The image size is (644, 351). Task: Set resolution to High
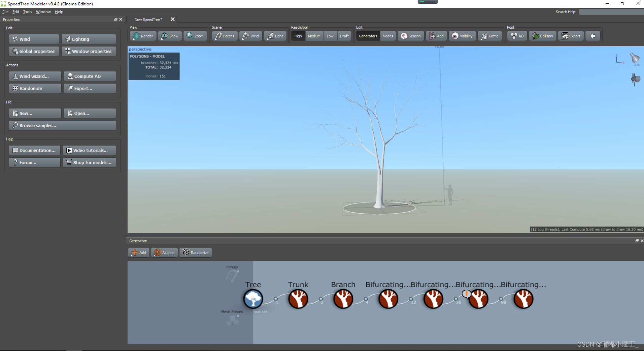click(x=298, y=36)
